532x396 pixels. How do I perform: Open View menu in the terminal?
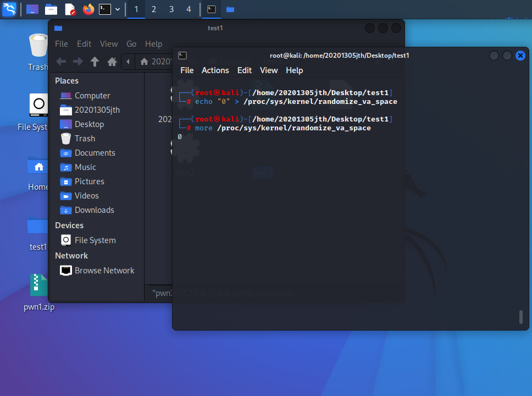click(x=269, y=70)
